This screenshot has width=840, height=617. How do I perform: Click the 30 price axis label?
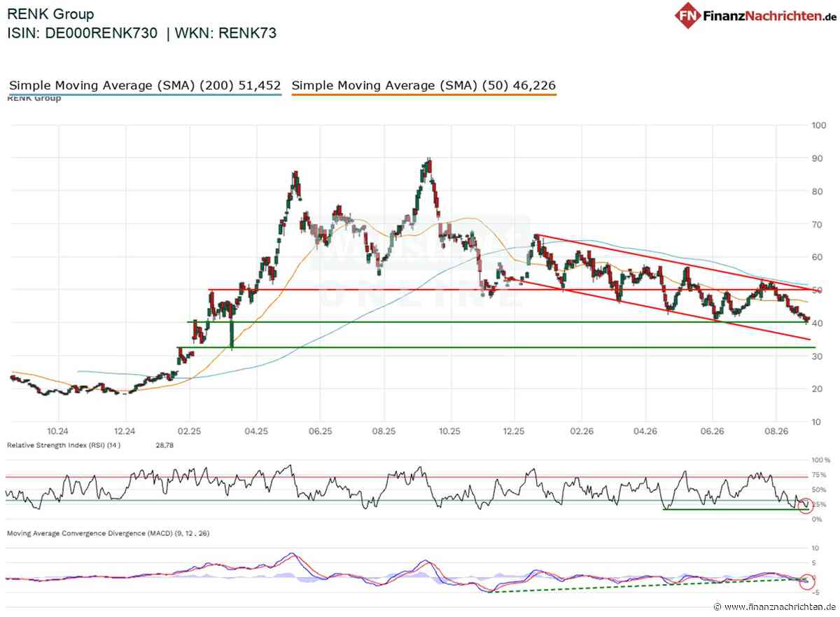[816, 356]
